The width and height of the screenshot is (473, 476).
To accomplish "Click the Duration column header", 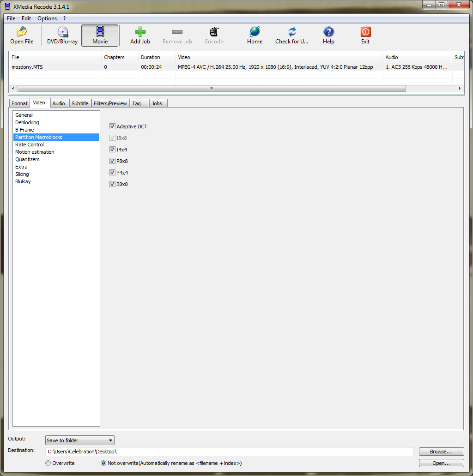I will [x=157, y=57].
